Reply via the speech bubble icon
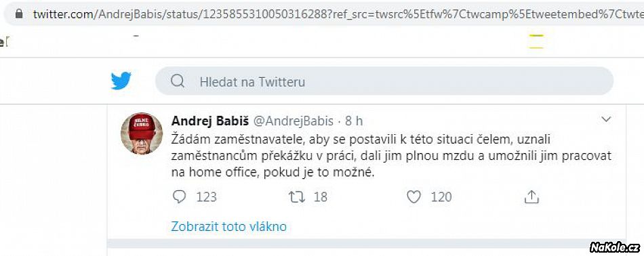The height and width of the screenshot is (256, 644). [179, 197]
